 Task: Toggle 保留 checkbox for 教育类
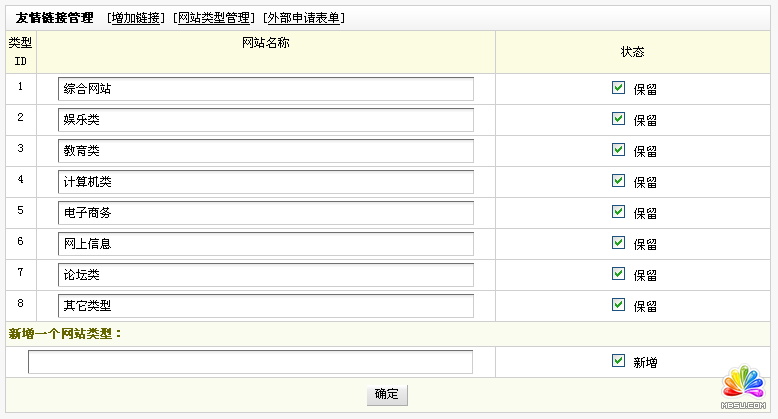click(618, 150)
